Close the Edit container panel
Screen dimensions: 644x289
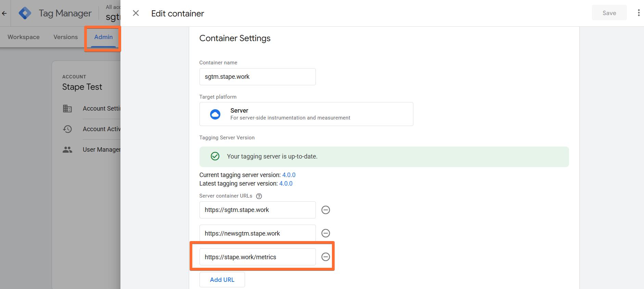point(136,13)
